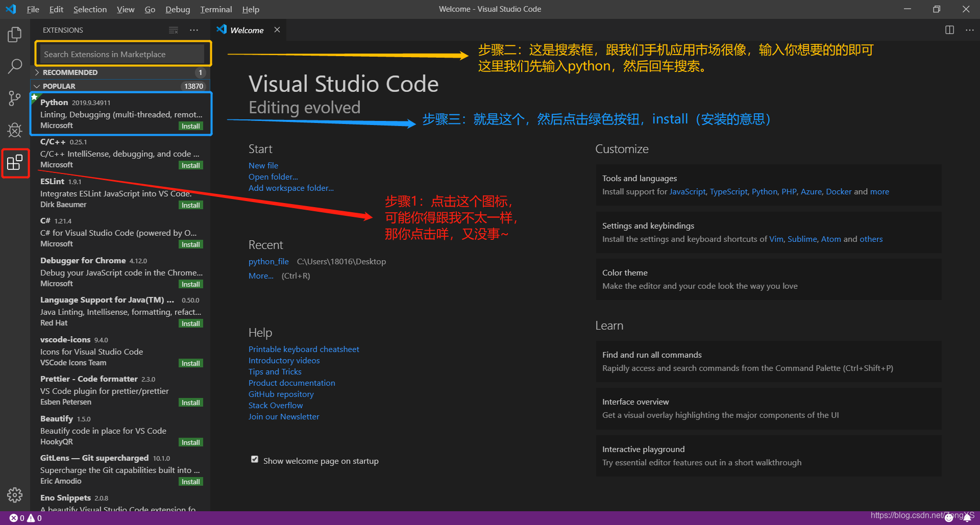Install Language Support for Java extension
The height and width of the screenshot is (525, 980).
pyautogui.click(x=191, y=323)
